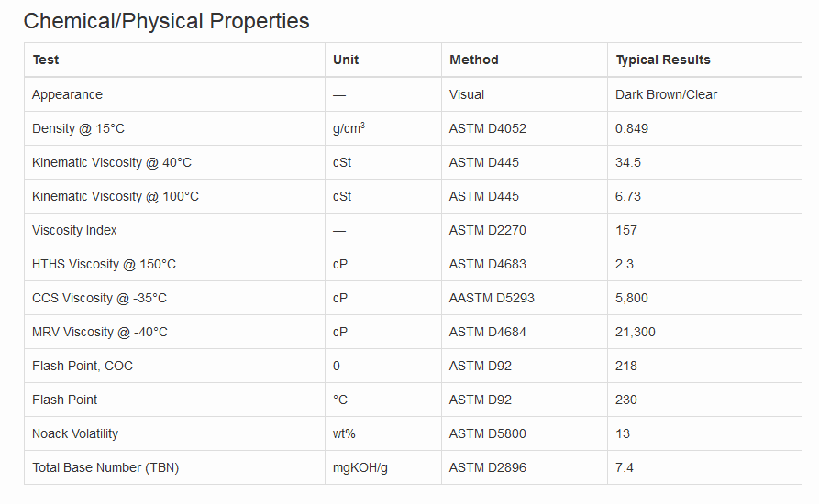The image size is (819, 504).
Task: Select the Appearance row label
Action: click(67, 94)
